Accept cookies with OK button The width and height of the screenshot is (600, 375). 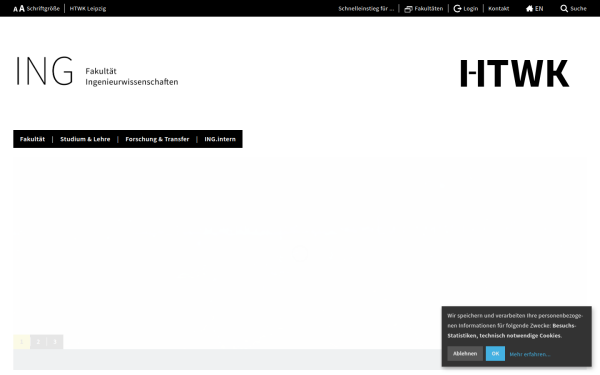(x=495, y=354)
